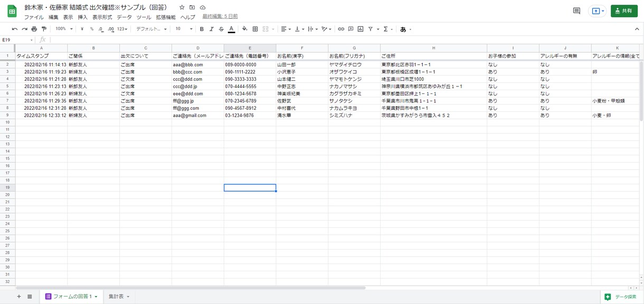Toggle italic formatting
Screen dimensions: 644x304
click(211, 29)
